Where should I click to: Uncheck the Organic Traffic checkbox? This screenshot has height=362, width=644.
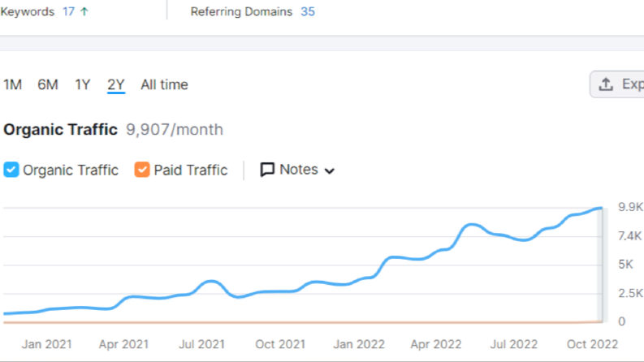tap(11, 170)
